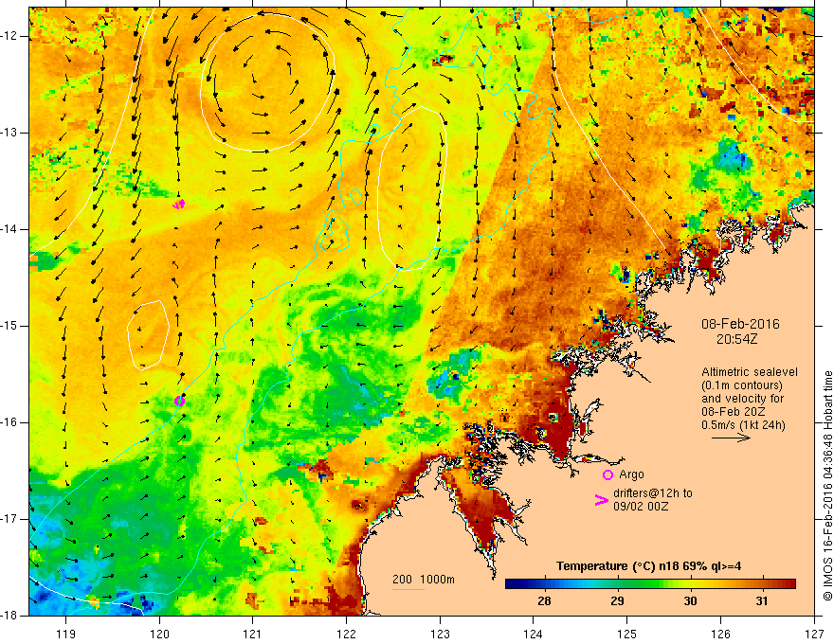The image size is (834, 644).
Task: Click the 'Temperature (°C) n18 69% ql>=4' title
Action: pyautogui.click(x=649, y=566)
